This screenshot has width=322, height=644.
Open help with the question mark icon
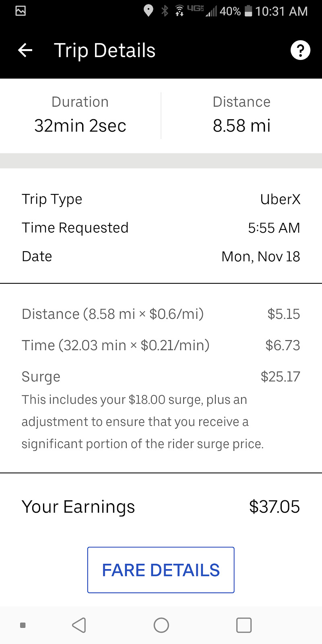pyautogui.click(x=300, y=50)
